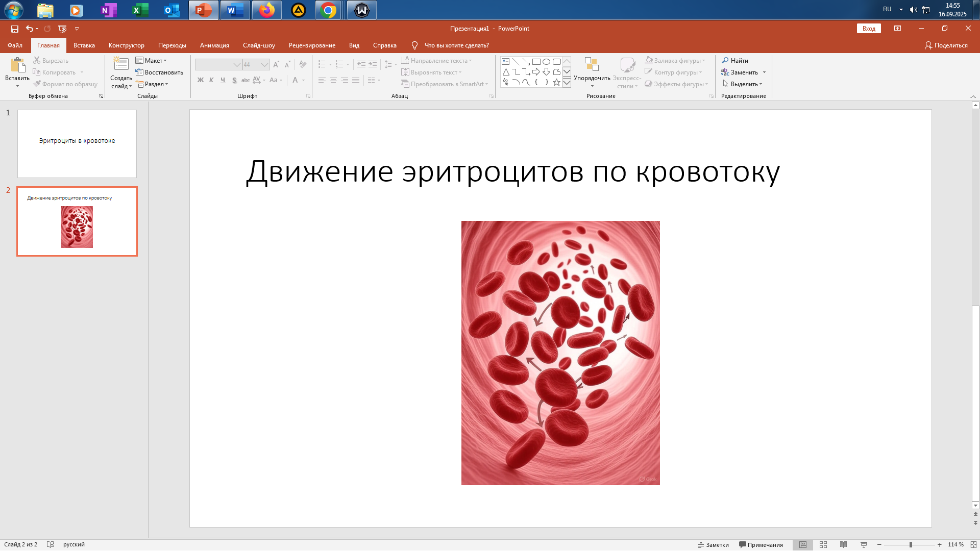Open the Insert (Вставка) tab

[x=84, y=45]
